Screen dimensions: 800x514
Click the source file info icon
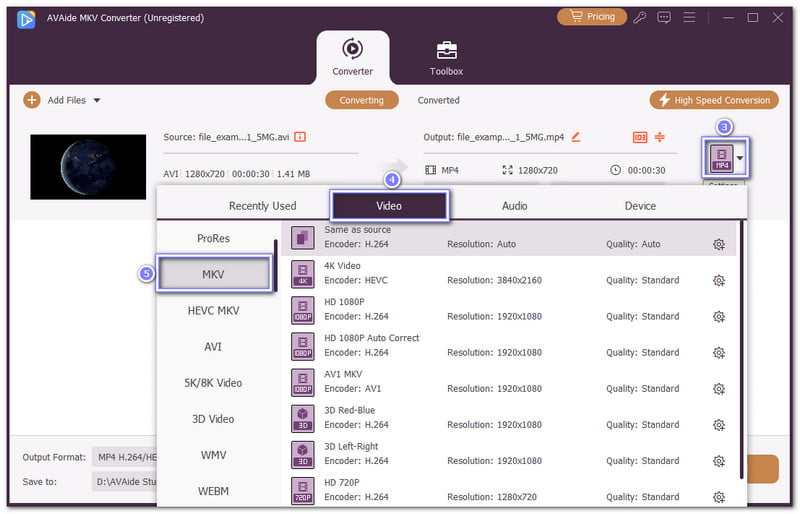(x=299, y=137)
